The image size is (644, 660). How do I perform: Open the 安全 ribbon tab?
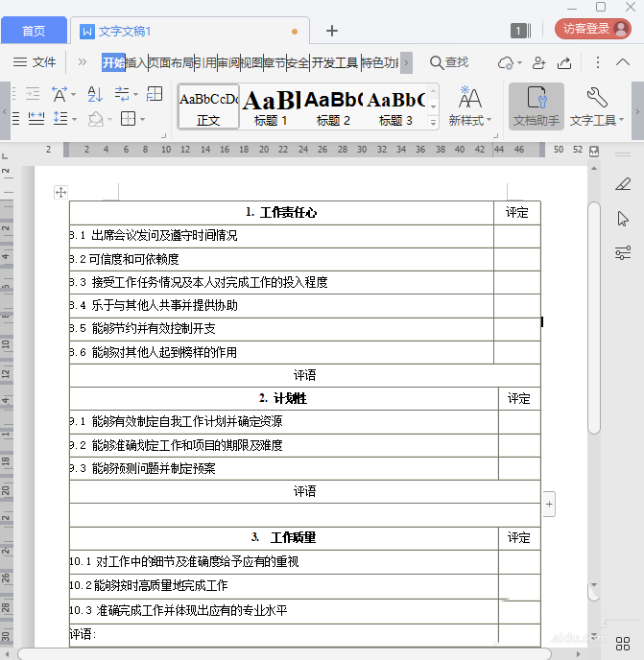click(298, 62)
